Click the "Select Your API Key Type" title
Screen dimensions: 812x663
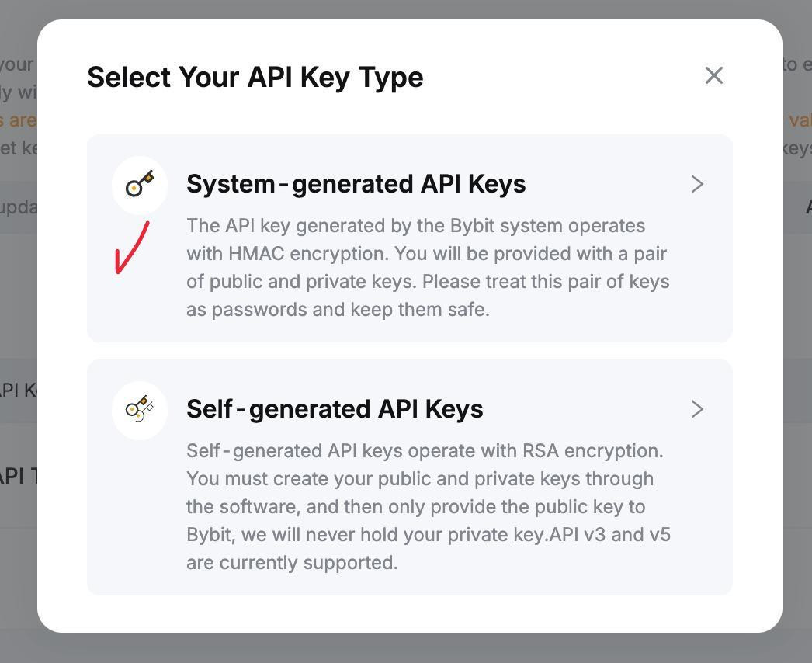coord(255,77)
